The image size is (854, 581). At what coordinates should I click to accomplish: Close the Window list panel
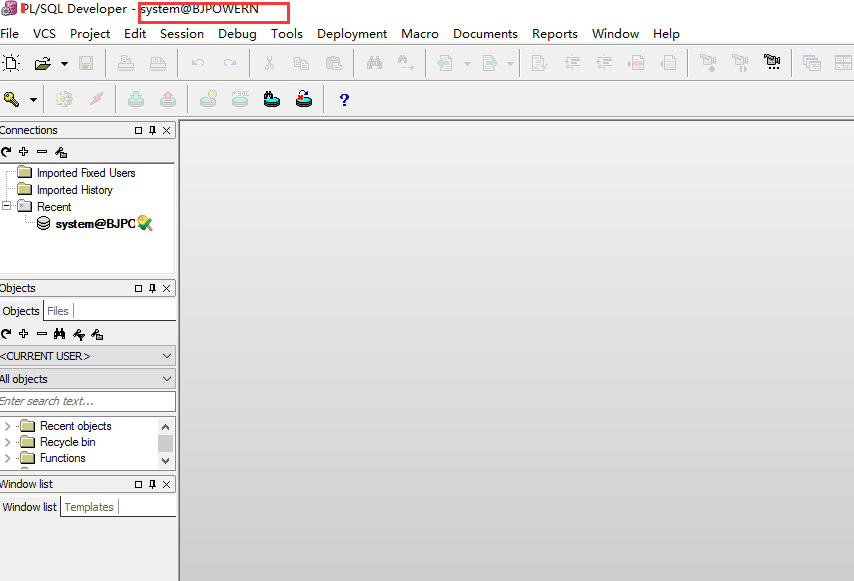tap(167, 484)
